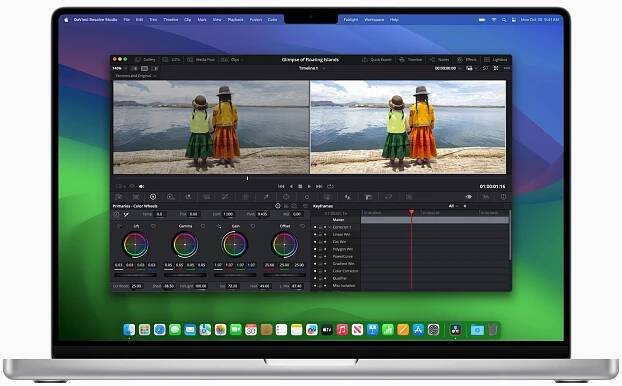Pick black point beside the Lift label

point(119,226)
